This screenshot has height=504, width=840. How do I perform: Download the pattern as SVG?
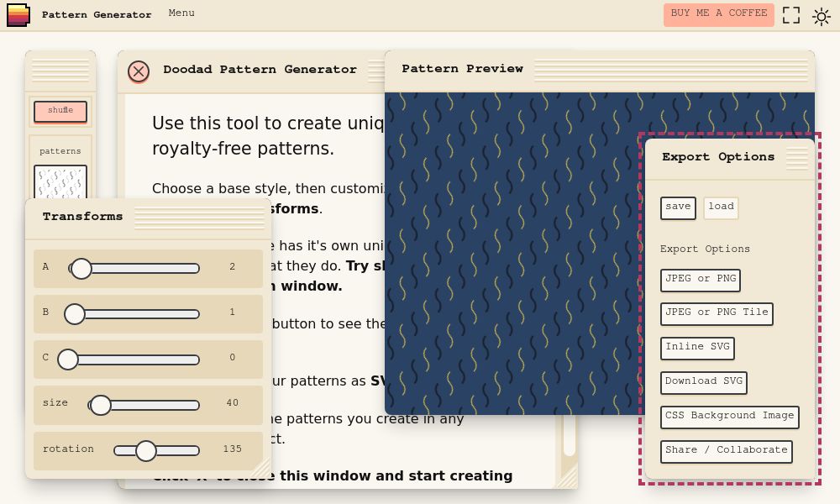pyautogui.click(x=703, y=382)
